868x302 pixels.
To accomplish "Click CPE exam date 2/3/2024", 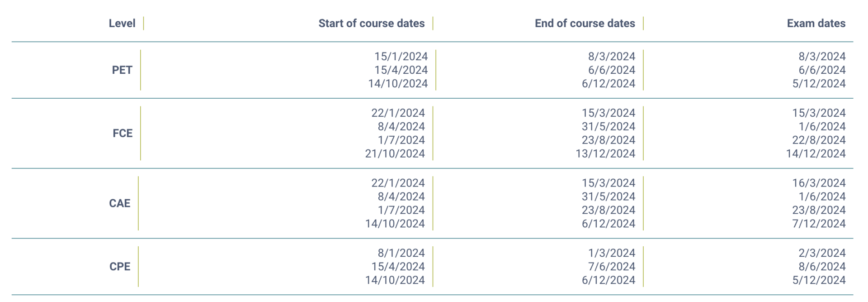I will click(x=822, y=253).
